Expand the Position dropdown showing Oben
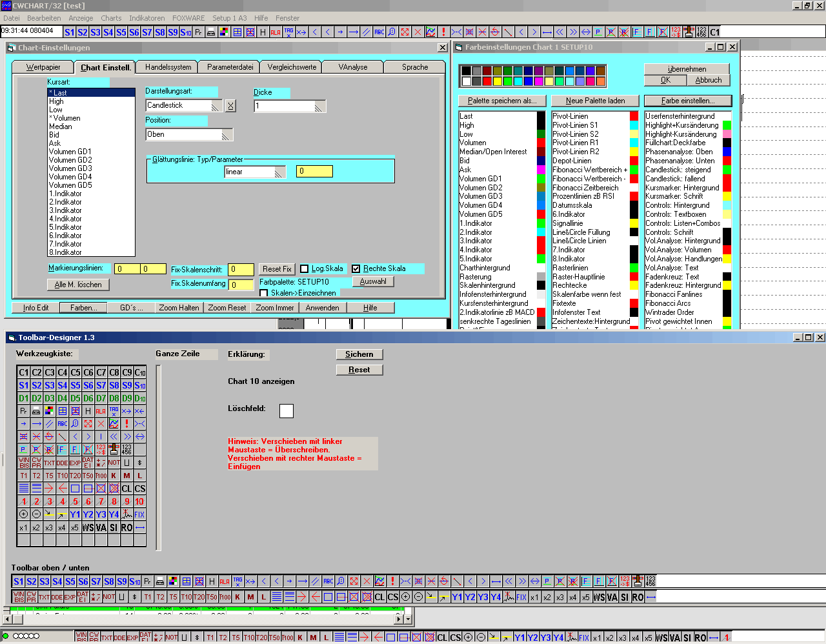 pyautogui.click(x=226, y=135)
